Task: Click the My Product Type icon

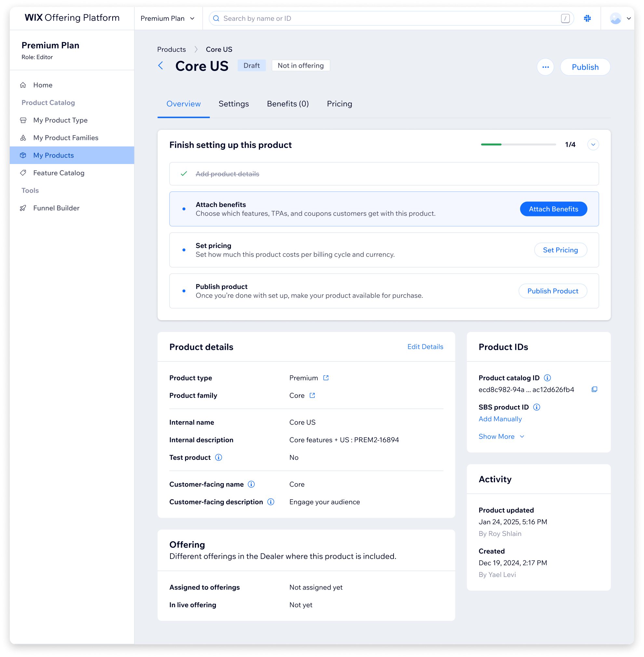Action: point(23,120)
